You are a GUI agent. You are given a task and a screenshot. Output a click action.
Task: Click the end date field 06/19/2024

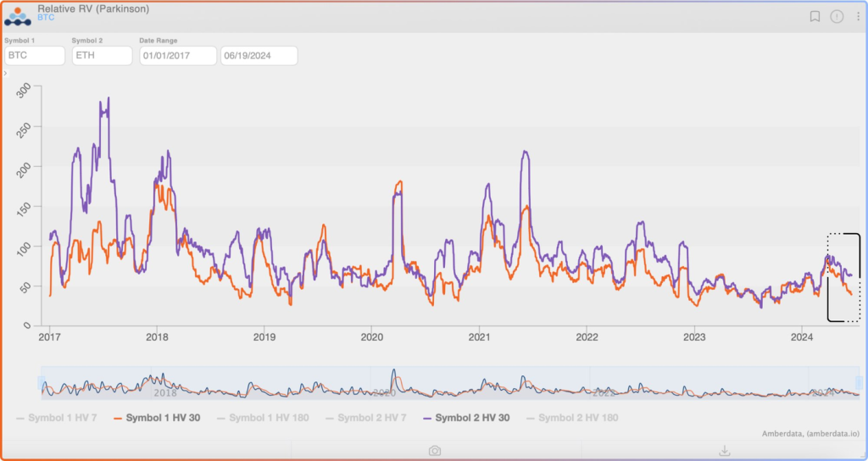(259, 56)
